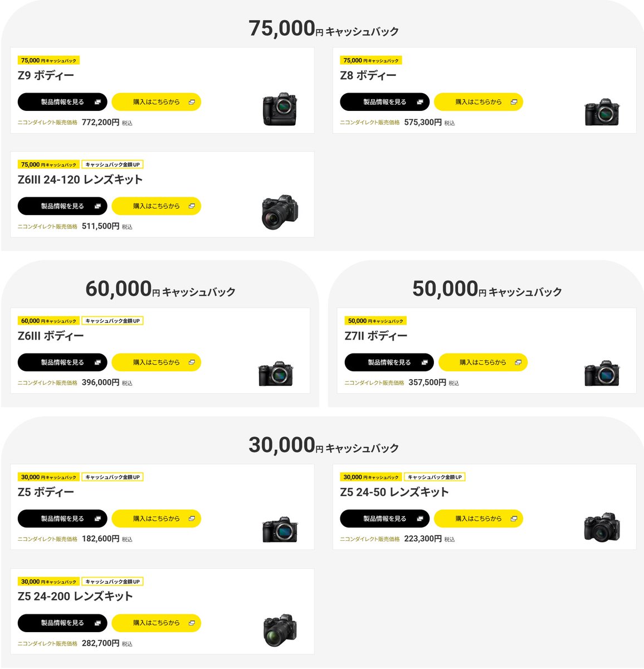
Task: Buy the Z7II body via purchase button
Action: (x=483, y=362)
